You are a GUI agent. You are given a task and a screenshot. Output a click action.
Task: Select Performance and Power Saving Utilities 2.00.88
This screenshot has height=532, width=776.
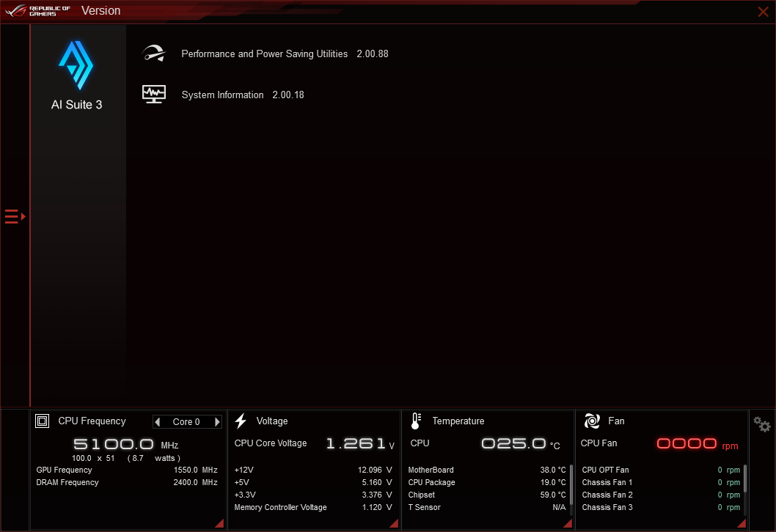[x=285, y=54]
